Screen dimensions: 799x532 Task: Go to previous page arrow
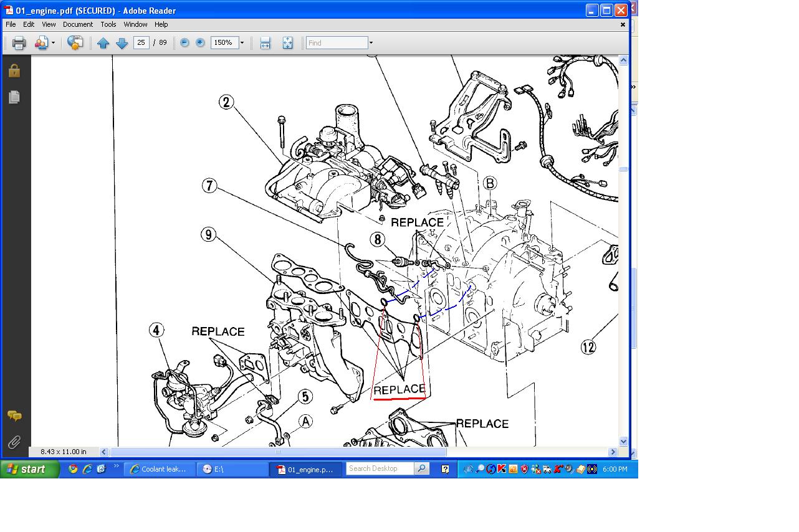coord(103,43)
